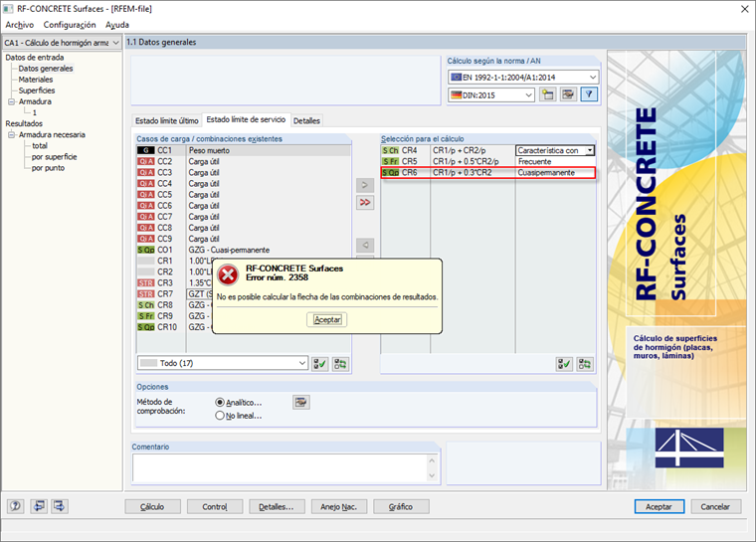Go to the next module table
Viewport: 756px width, 542px height.
(x=60, y=506)
